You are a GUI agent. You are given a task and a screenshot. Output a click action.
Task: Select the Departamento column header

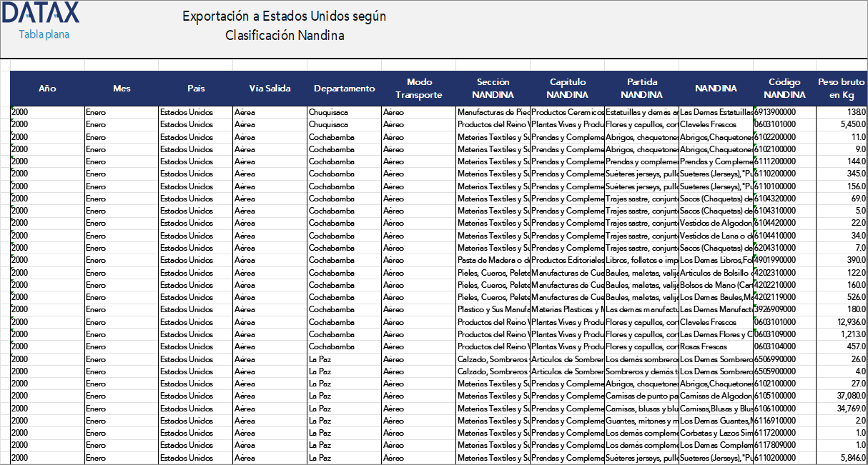point(344,89)
